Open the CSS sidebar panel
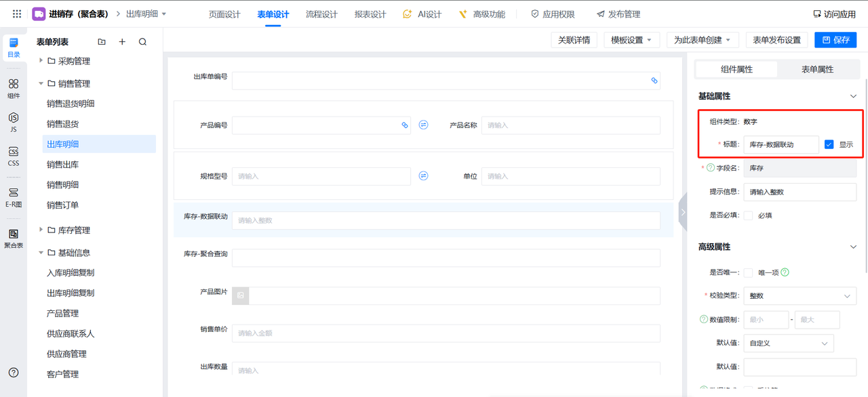Image resolution: width=868 pixels, height=397 pixels. 14,156
